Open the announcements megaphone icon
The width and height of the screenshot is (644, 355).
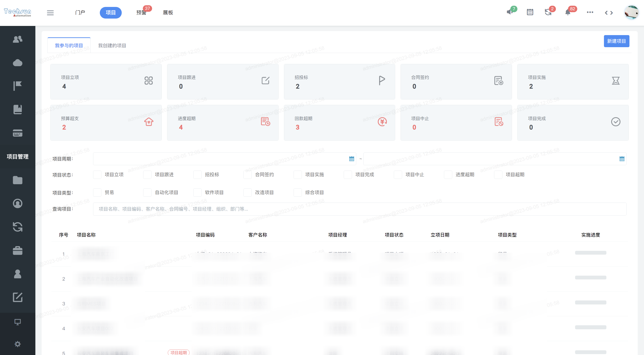[510, 12]
